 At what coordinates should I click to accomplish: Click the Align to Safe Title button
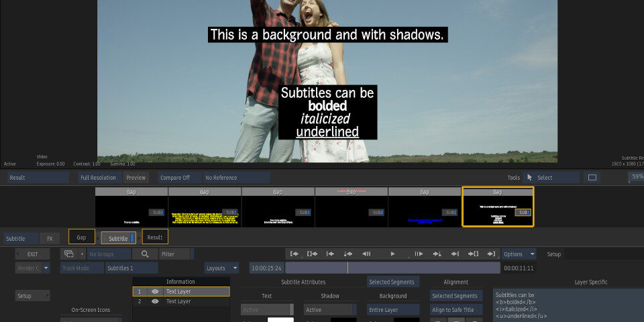tap(454, 310)
